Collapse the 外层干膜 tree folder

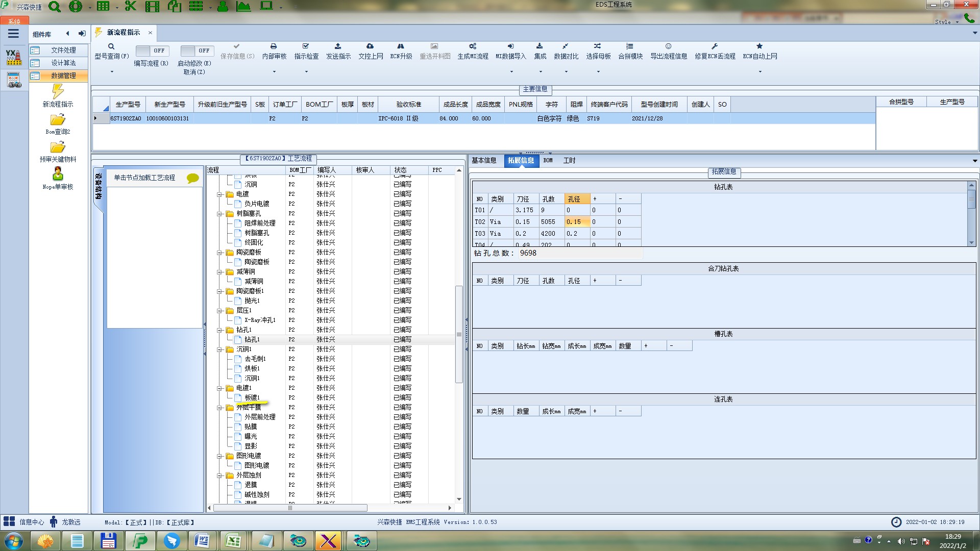219,408
